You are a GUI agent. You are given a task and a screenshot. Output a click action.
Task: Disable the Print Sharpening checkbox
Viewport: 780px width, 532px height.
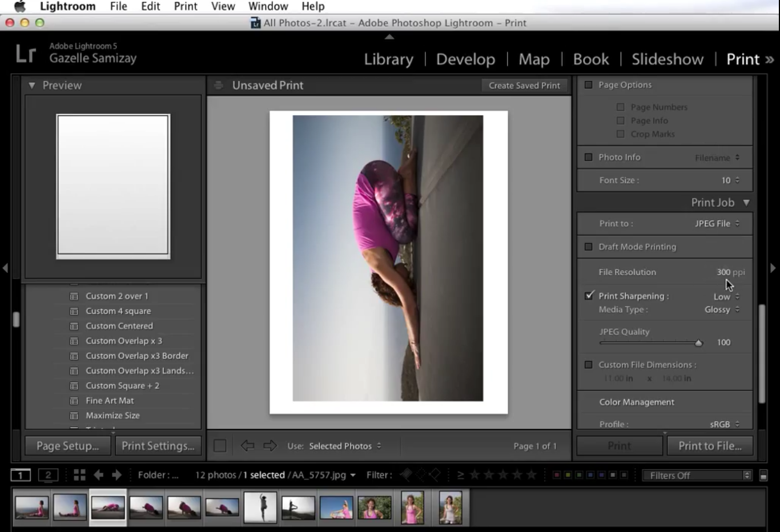[589, 296]
